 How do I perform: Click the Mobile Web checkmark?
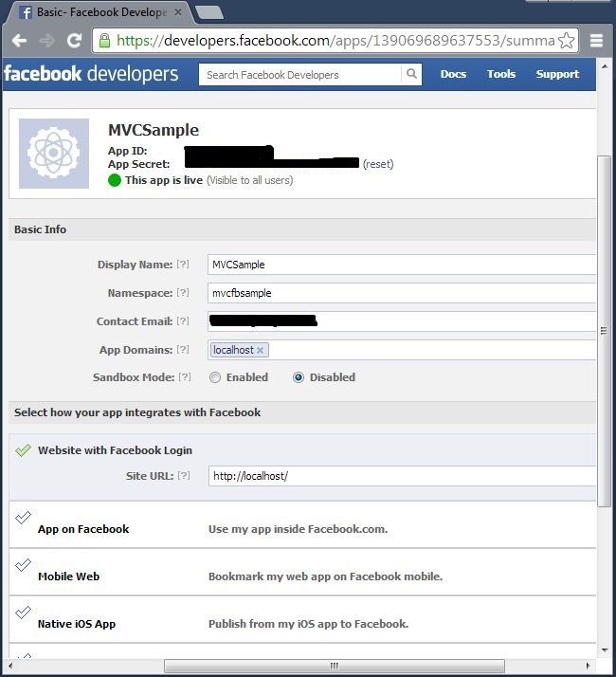coord(23,564)
